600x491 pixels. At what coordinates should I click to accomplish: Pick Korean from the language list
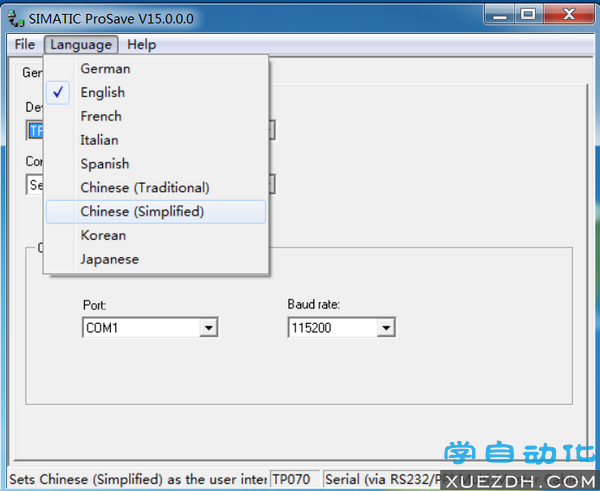click(x=156, y=235)
